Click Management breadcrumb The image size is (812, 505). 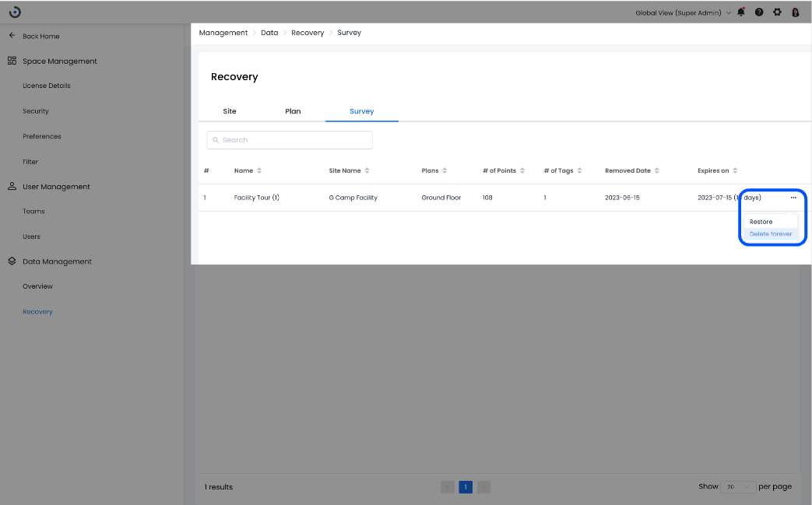point(223,33)
